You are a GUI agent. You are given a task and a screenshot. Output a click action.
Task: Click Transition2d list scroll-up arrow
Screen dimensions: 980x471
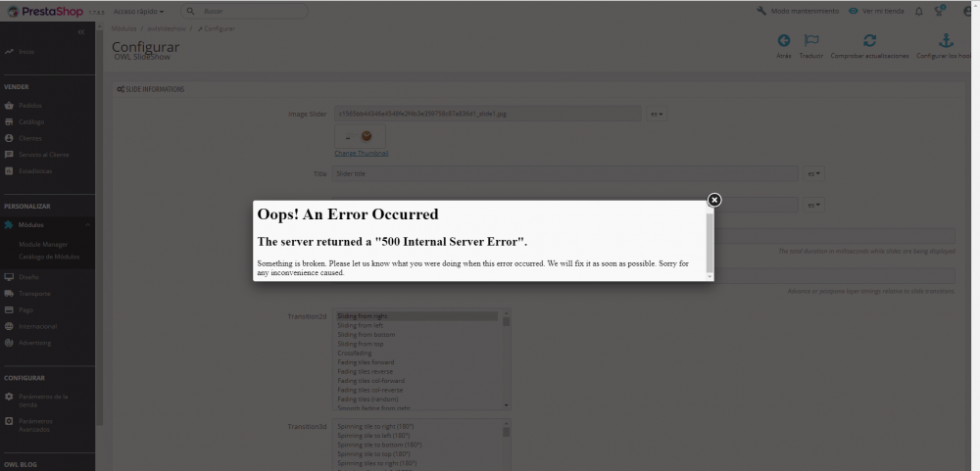[507, 312]
